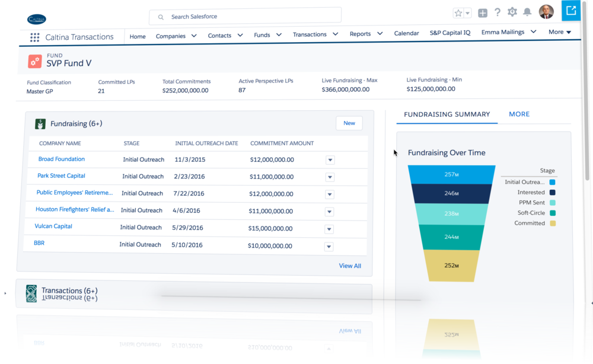Switch to the MORE tab
593x364 pixels.
[x=519, y=114]
